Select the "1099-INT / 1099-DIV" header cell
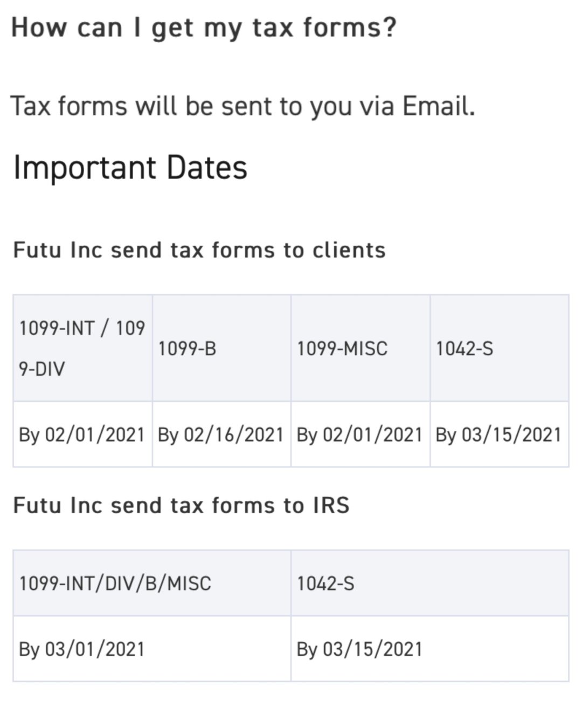Screen dimensions: 582x728 pos(82,348)
